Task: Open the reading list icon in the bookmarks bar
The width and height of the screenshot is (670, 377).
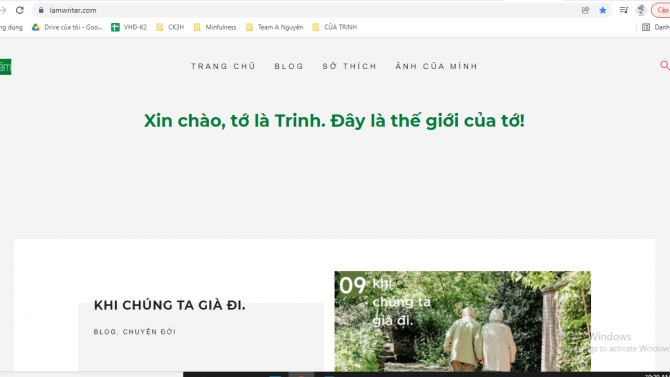Action: click(646, 27)
